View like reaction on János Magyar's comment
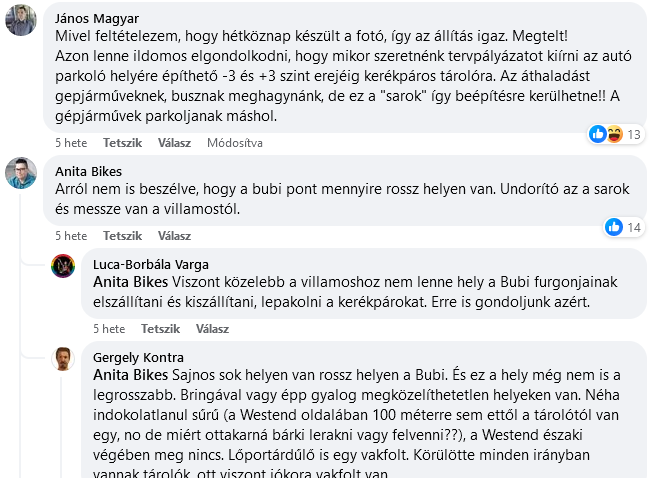 click(598, 134)
